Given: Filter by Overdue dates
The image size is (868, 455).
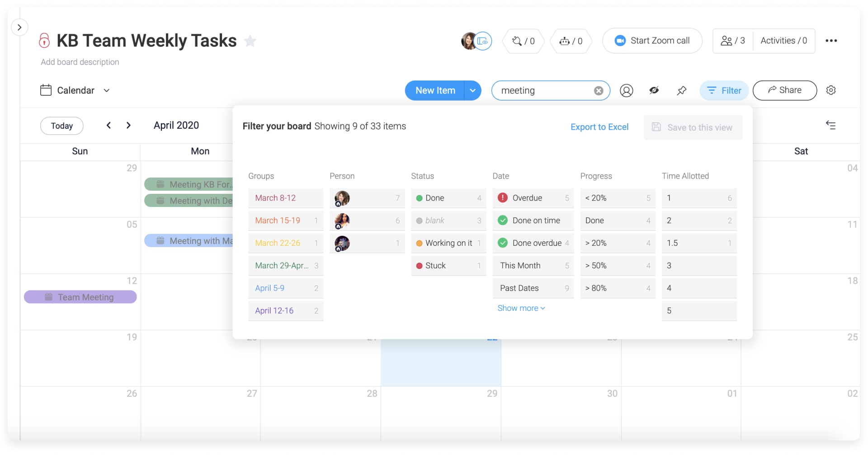Looking at the screenshot, I should click(x=533, y=198).
